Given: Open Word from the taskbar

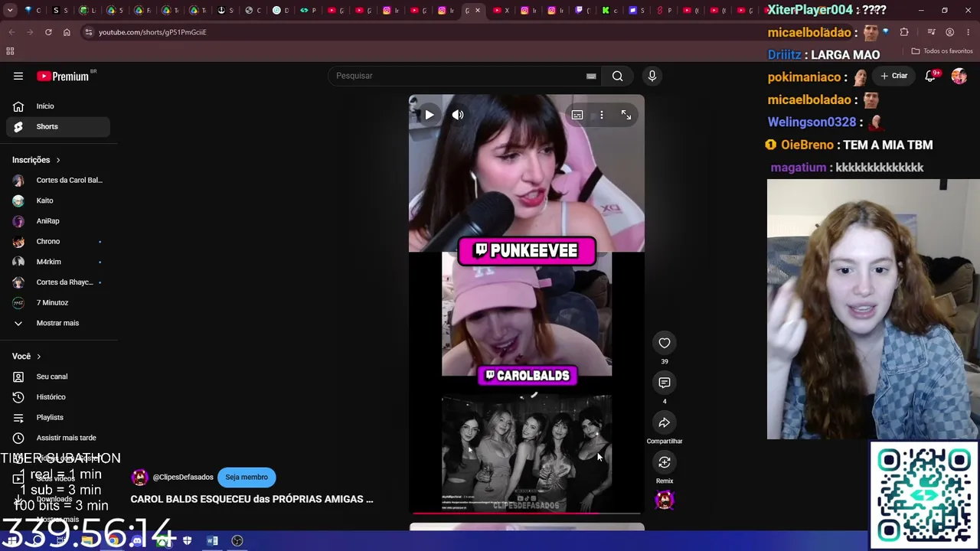Looking at the screenshot, I should click(212, 541).
